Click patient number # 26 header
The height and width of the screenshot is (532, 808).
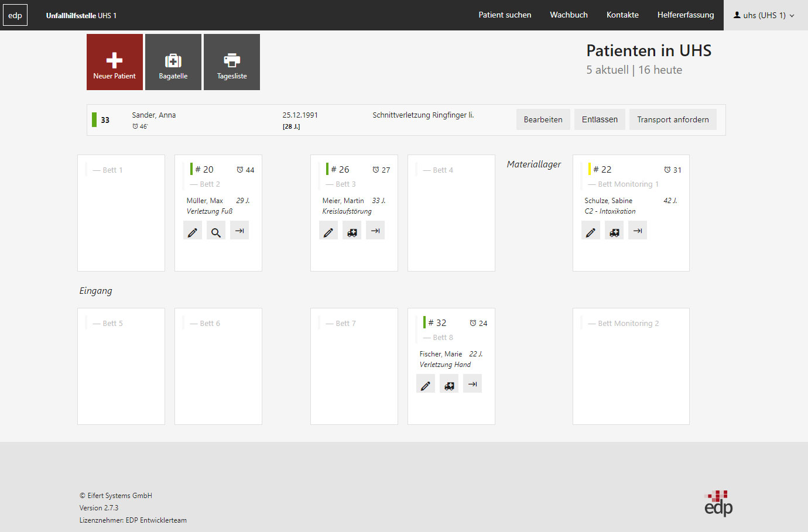click(x=340, y=170)
